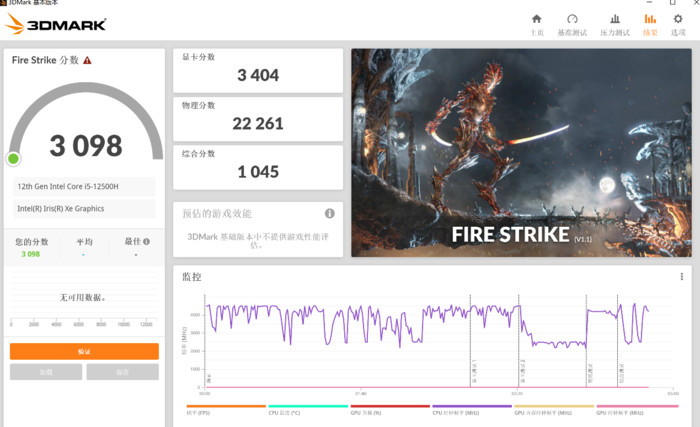Viewport: 700px width, 427px height.
Task: Toggle the CPU temperature (°C) legend series
Action: (308, 410)
